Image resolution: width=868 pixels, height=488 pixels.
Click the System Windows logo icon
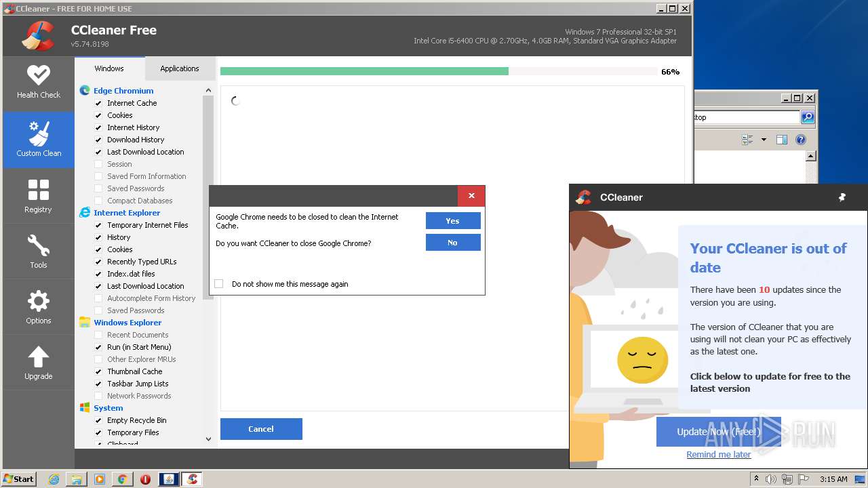point(85,407)
